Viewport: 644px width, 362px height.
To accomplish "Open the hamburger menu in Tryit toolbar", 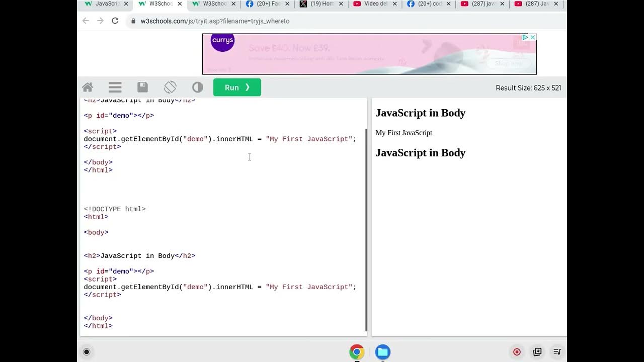I will [x=115, y=87].
